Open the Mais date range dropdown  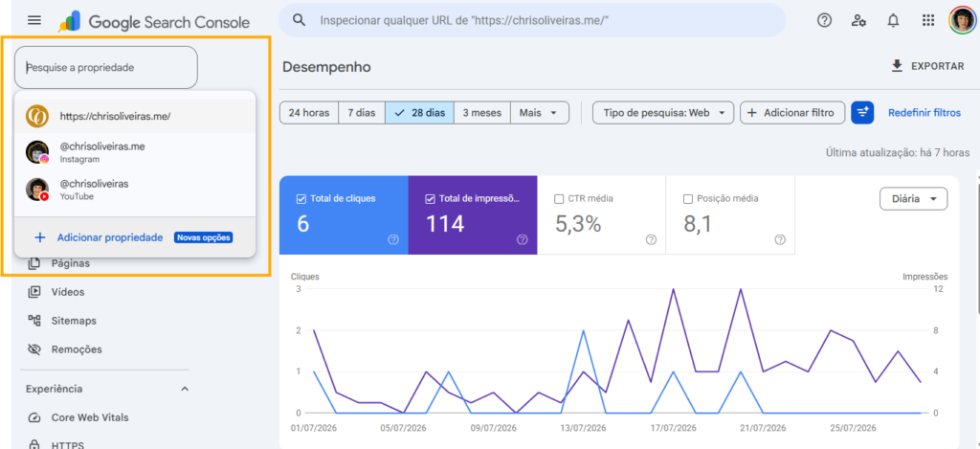pos(540,113)
